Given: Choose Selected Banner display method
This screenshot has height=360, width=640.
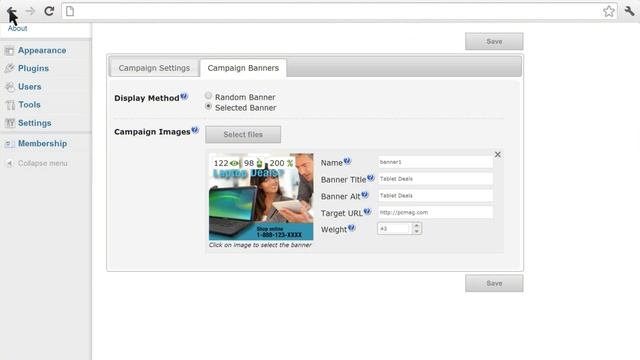Looking at the screenshot, I should (209, 107).
